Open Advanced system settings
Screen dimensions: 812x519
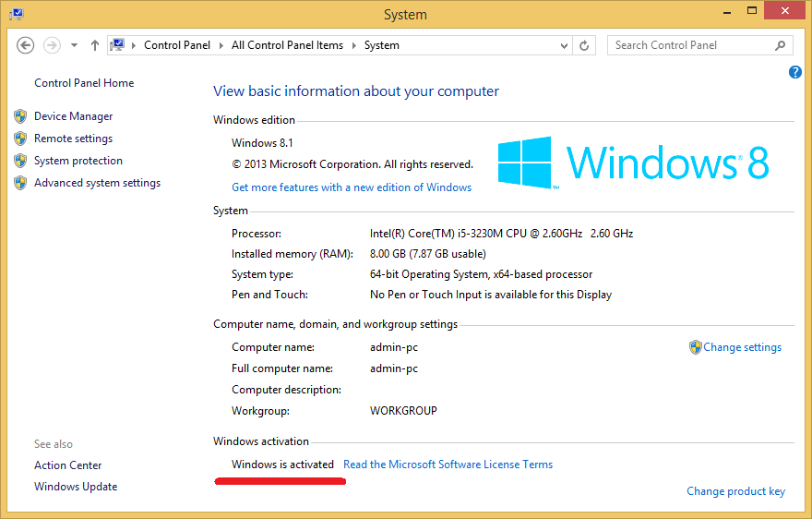tap(97, 183)
